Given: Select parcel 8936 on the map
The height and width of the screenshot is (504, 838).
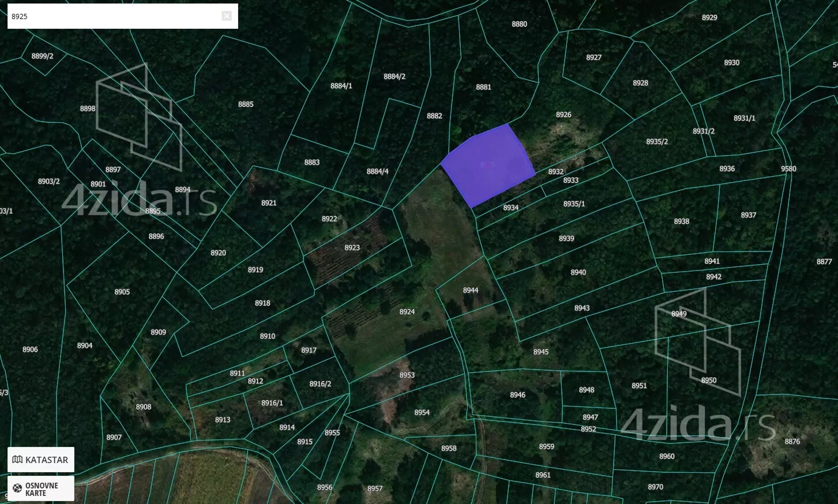Looking at the screenshot, I should point(727,169).
